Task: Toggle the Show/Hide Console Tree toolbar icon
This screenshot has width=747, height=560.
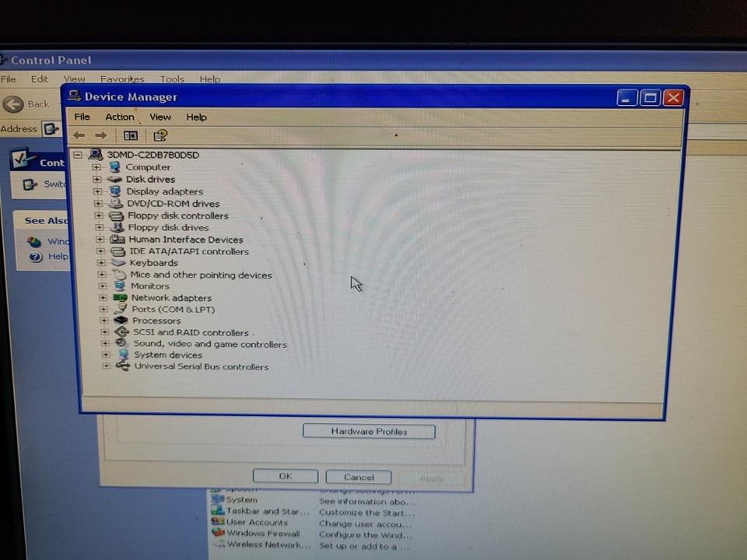Action: tap(130, 135)
